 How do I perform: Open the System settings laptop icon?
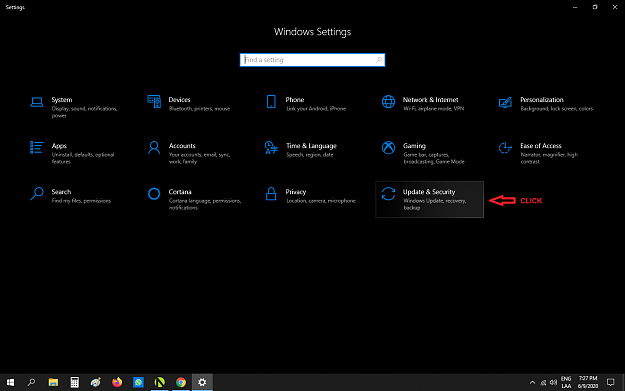point(37,102)
